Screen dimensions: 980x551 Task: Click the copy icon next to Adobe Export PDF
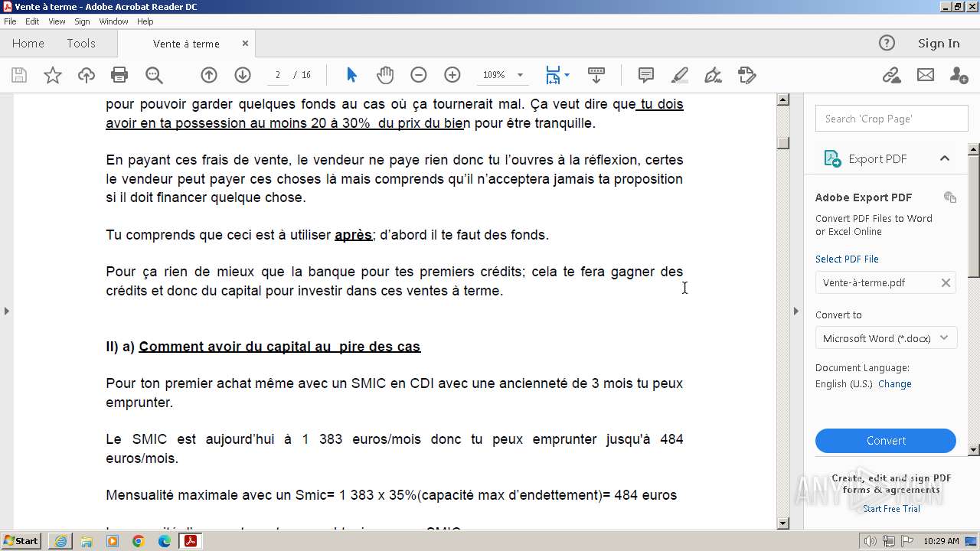[x=950, y=197]
